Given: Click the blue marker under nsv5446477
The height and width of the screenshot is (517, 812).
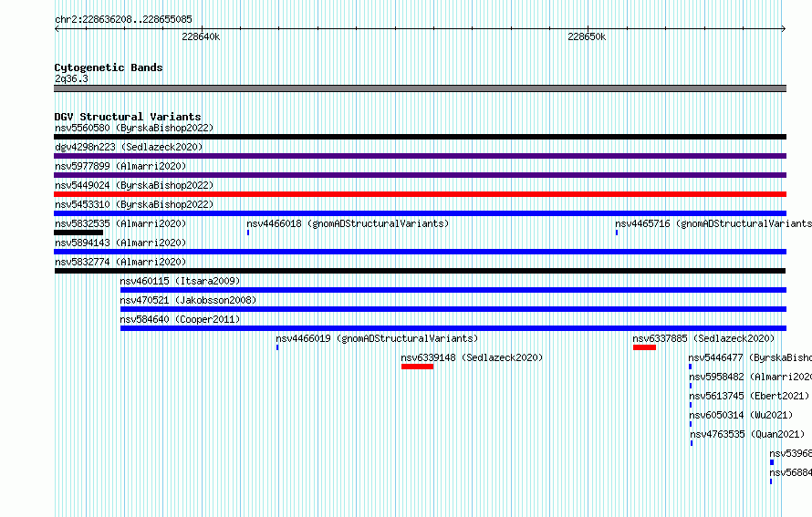Looking at the screenshot, I should [691, 367].
